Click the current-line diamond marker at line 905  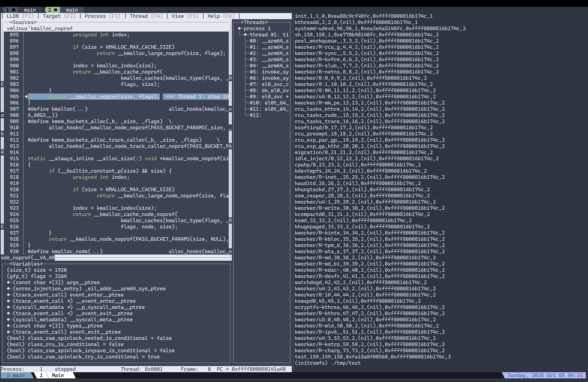(x=26, y=96)
